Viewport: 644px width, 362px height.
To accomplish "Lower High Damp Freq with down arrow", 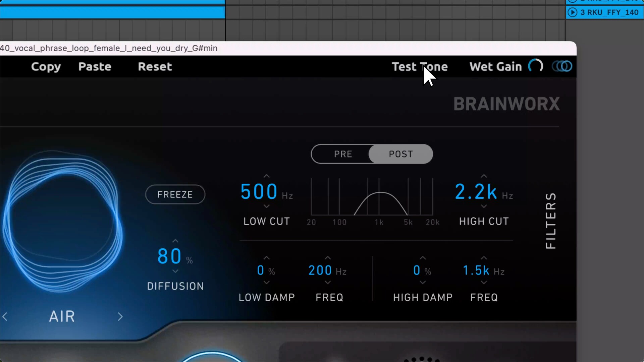I will (x=484, y=283).
